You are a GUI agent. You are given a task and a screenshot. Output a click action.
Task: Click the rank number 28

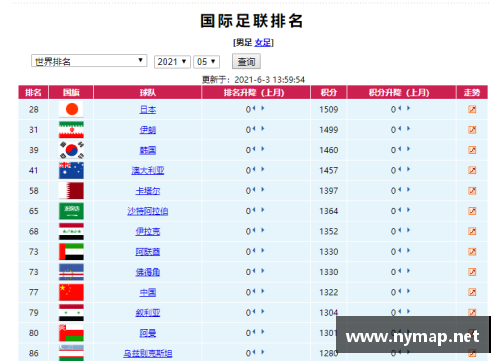(34, 110)
